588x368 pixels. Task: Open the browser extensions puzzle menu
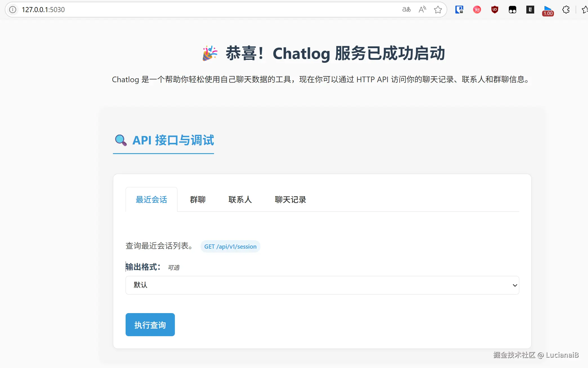[566, 10]
